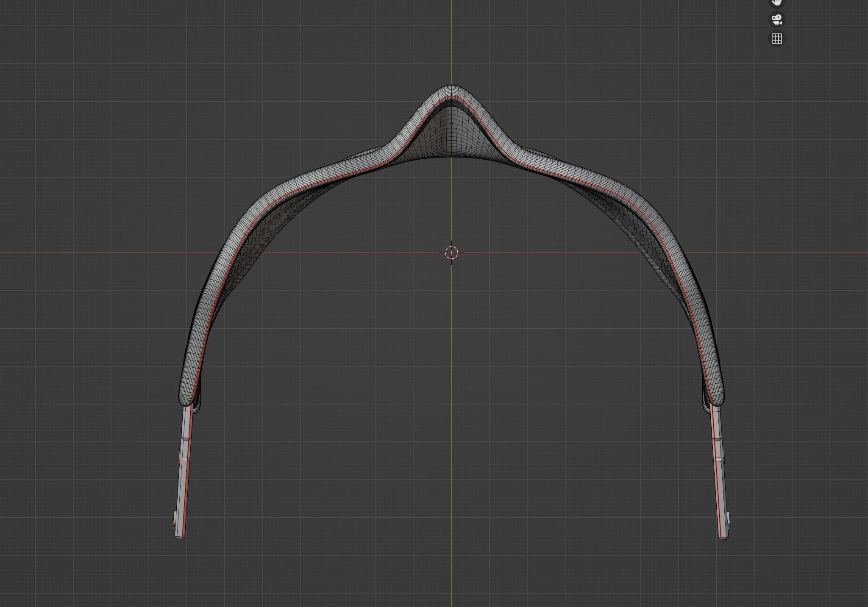Click the hand-shaped move view icon
Viewport: 868px width, 607px height.
click(x=776, y=2)
